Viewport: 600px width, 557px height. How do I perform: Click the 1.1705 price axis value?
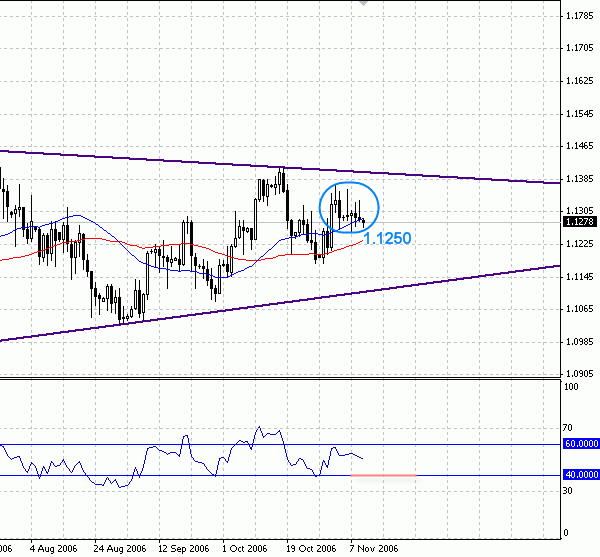pos(579,48)
